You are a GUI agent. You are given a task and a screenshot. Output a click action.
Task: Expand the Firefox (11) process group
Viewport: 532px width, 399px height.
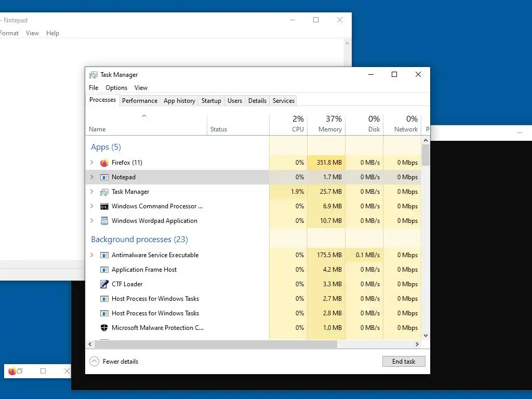(x=91, y=163)
